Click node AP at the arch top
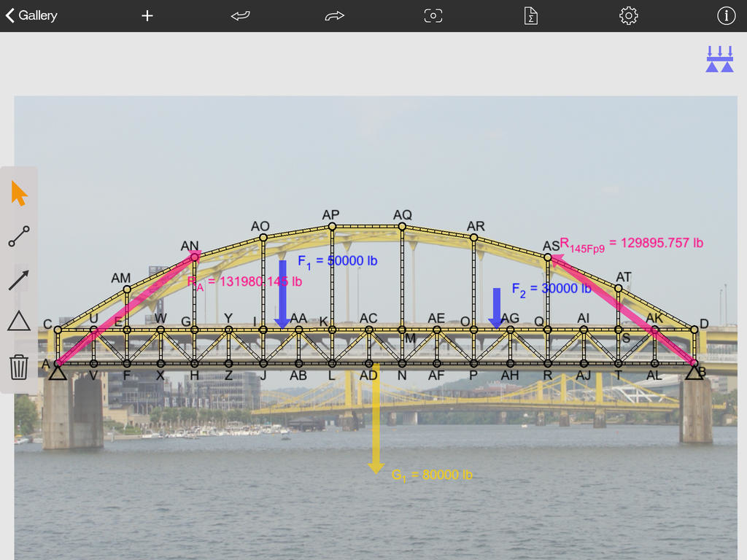 point(332,227)
